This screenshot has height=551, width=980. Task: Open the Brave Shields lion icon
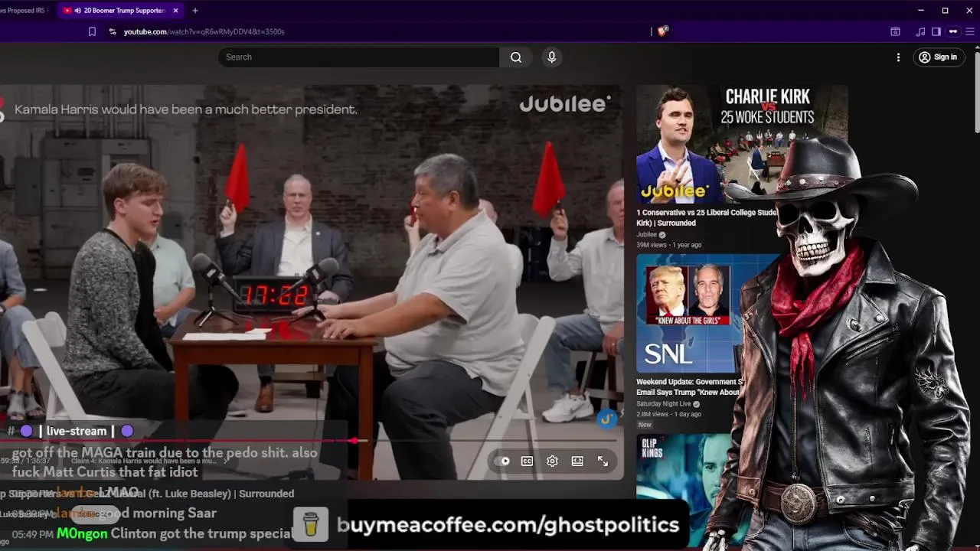point(663,31)
